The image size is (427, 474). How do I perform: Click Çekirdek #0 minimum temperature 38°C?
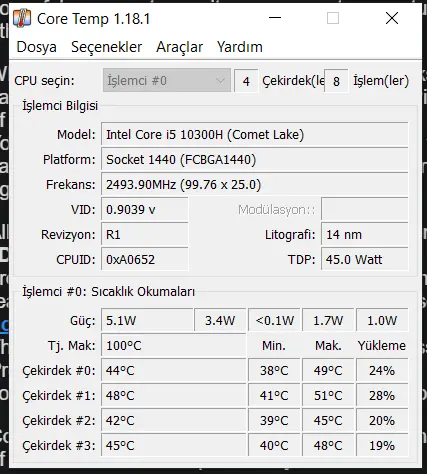[274, 371]
